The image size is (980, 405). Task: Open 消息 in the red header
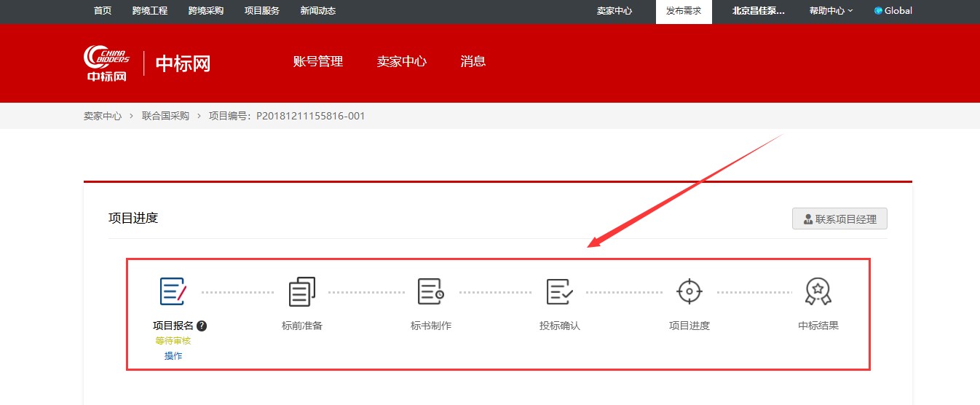[473, 61]
